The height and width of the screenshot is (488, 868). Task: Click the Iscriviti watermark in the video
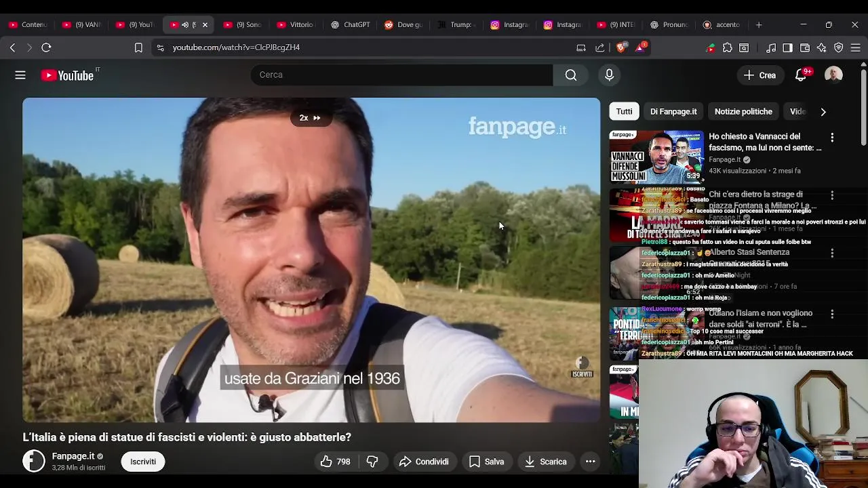pyautogui.click(x=582, y=367)
